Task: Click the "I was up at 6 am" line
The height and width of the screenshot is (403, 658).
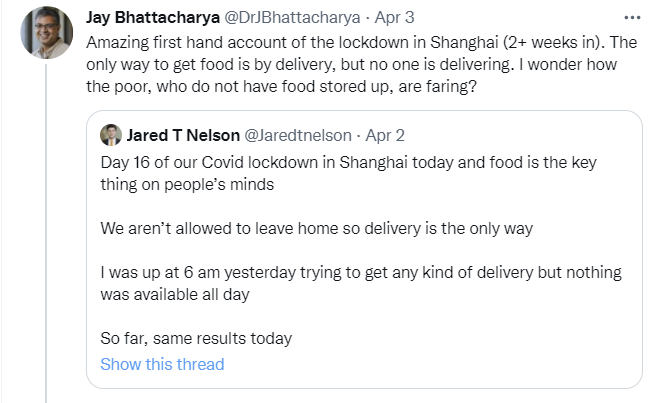Action: [361, 272]
